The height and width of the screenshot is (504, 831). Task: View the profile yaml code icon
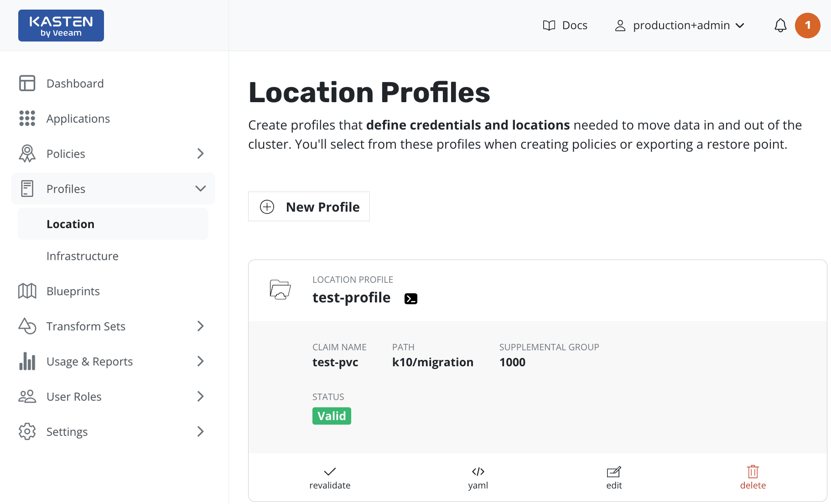(478, 472)
